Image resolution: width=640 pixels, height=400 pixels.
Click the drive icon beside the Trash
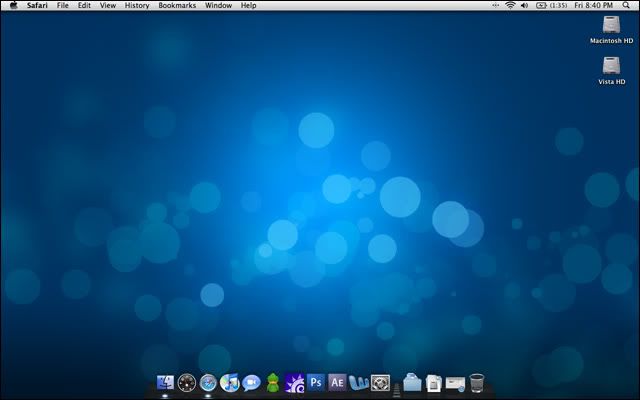pyautogui.click(x=455, y=384)
